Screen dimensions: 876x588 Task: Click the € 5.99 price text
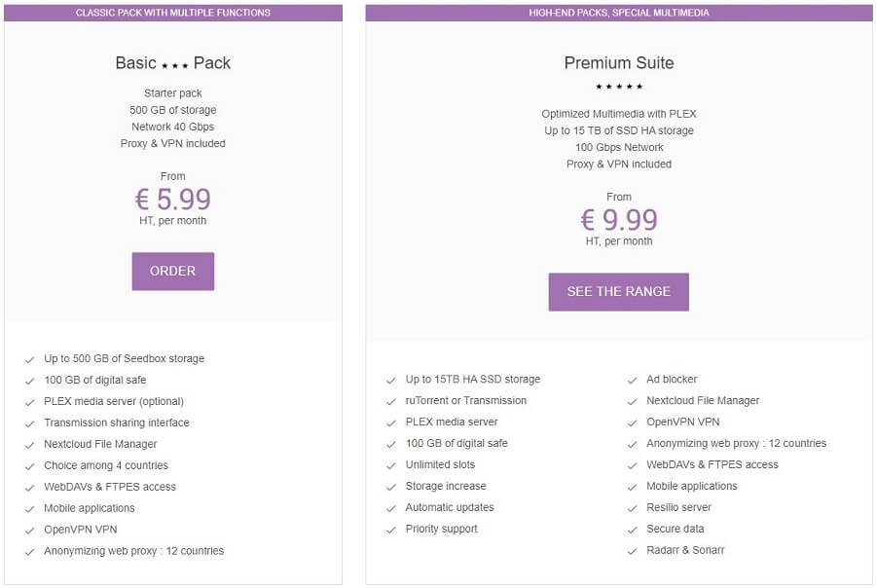(172, 199)
